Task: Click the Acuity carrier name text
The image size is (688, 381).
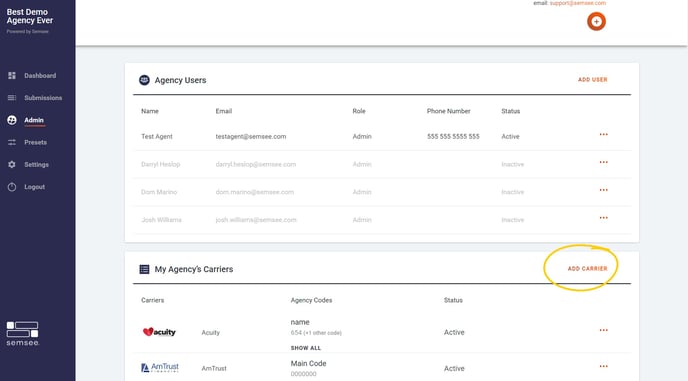Action: point(211,332)
